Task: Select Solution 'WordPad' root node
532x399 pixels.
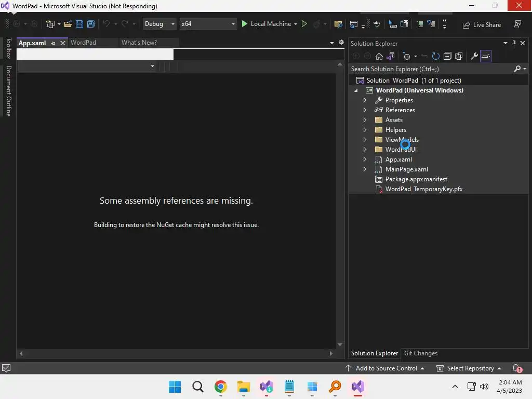Action: tap(414, 81)
